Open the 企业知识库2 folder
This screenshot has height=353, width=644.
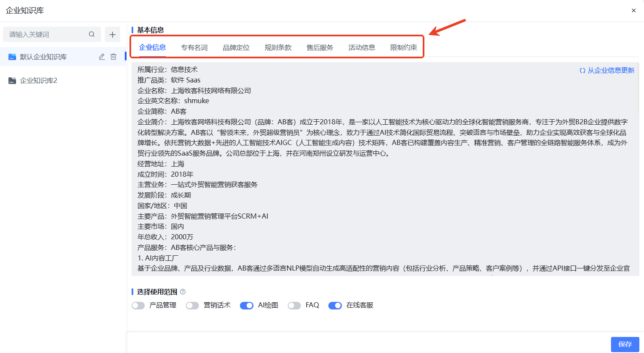click(x=38, y=80)
